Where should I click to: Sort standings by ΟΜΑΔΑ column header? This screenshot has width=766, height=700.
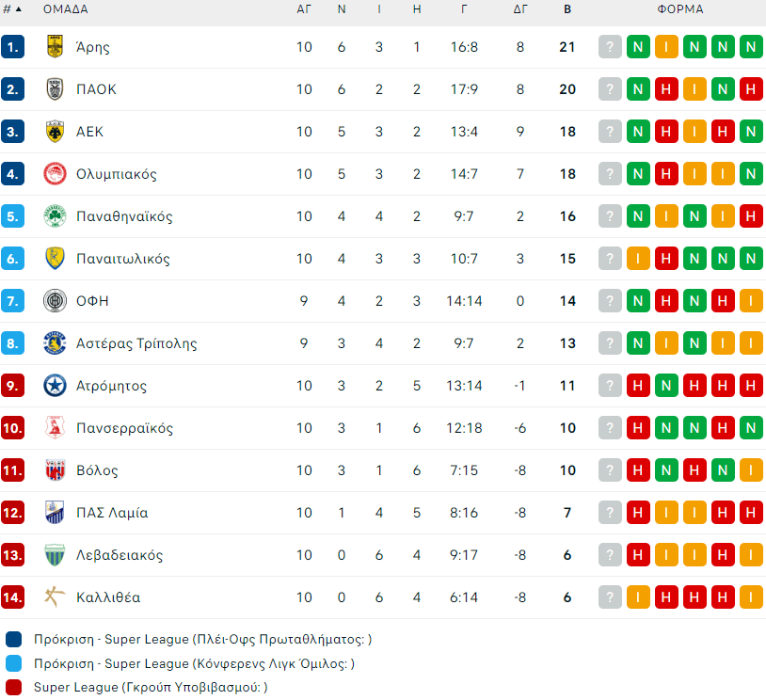pyautogui.click(x=66, y=9)
